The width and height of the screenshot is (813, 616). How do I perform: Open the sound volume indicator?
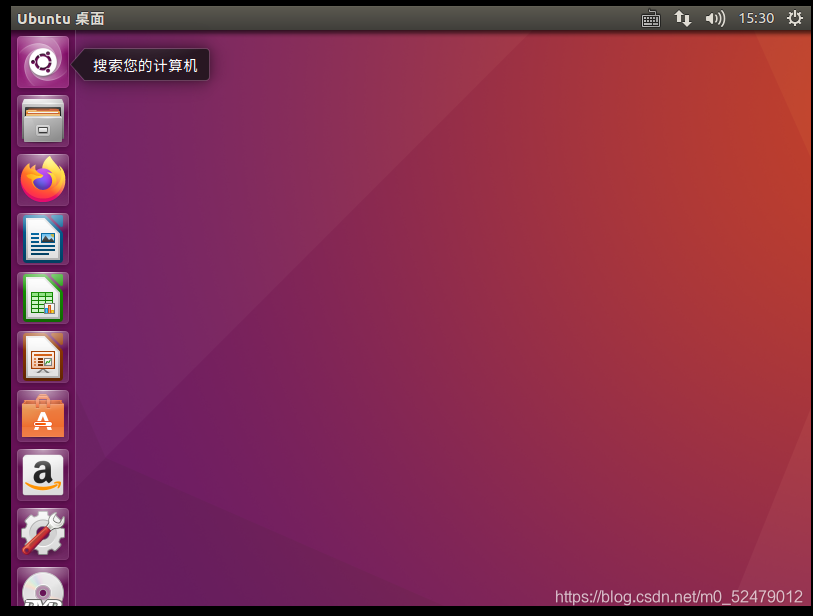[x=715, y=19]
